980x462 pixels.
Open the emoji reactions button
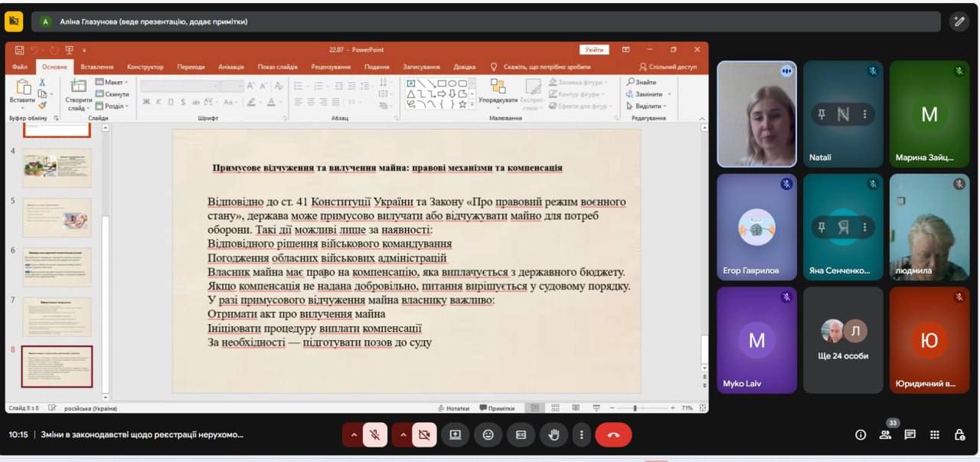(488, 434)
